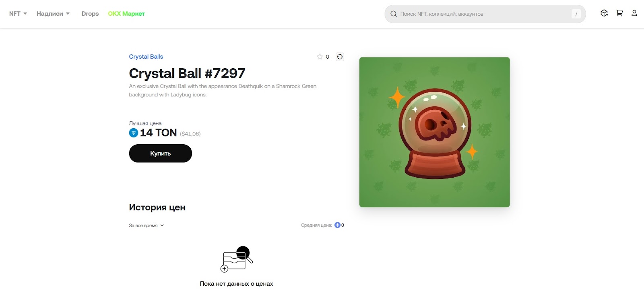The image size is (644, 299).
Task: Click the slash shortcut key badge
Action: (576, 14)
